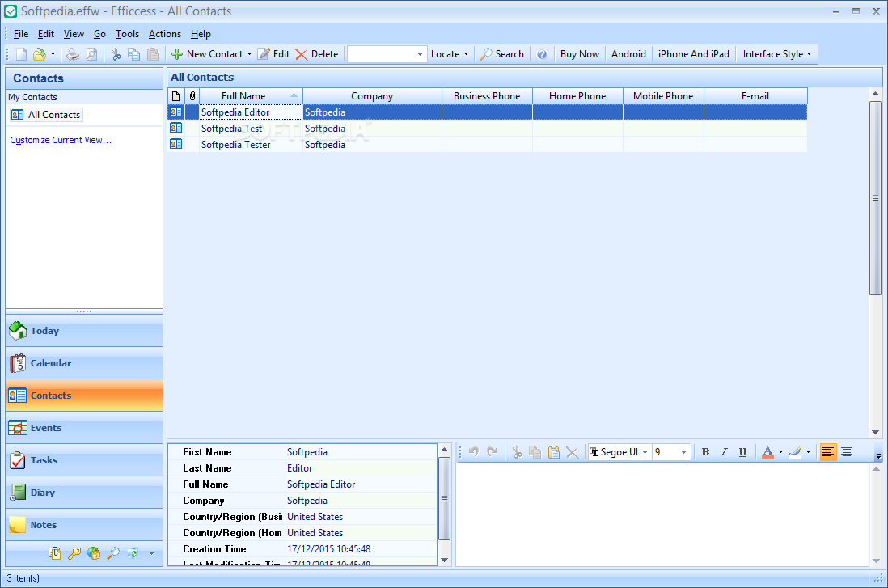This screenshot has width=888, height=588.
Task: Open the Tools menu
Action: (127, 34)
